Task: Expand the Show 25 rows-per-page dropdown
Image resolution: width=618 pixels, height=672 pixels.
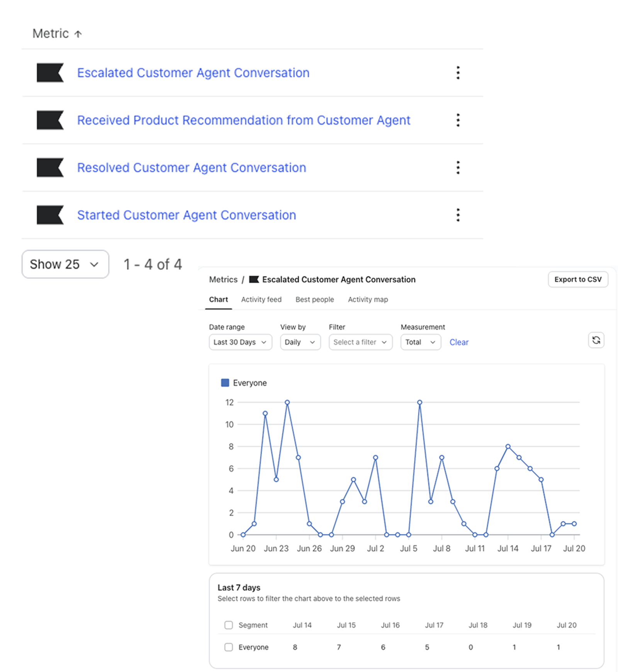Action: click(x=65, y=264)
